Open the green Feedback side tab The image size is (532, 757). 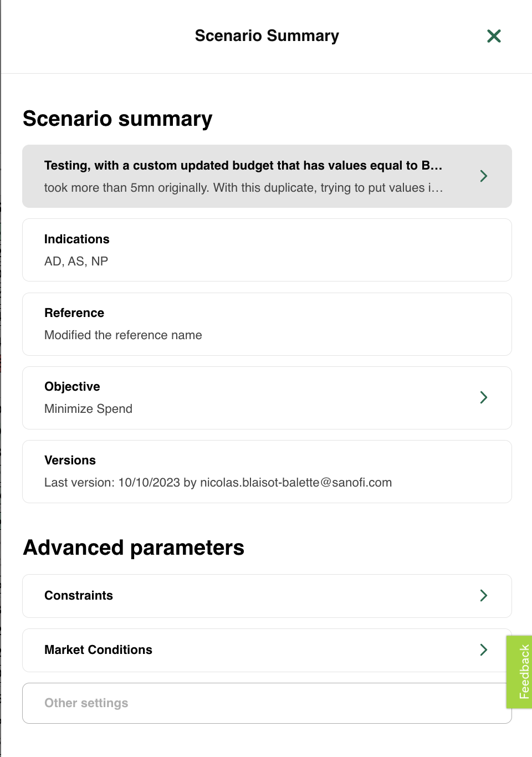(x=519, y=672)
